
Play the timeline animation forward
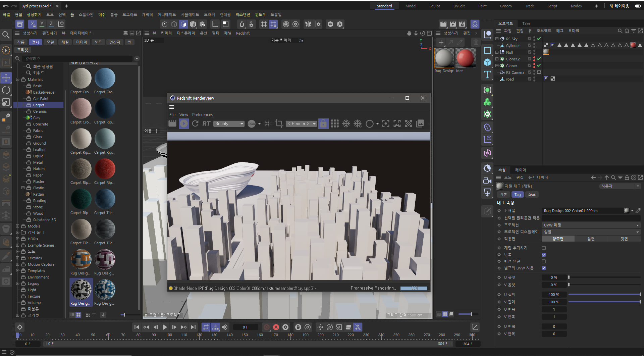pyautogui.click(x=165, y=327)
